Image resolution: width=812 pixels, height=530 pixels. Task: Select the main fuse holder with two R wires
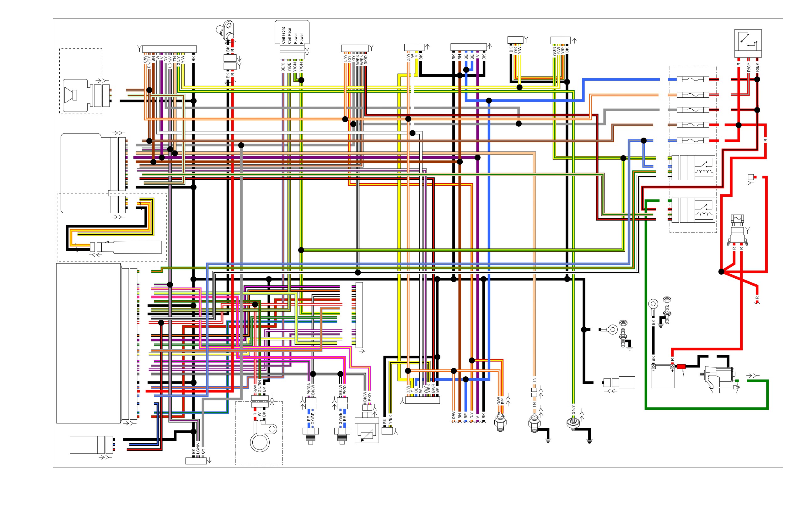point(737,230)
